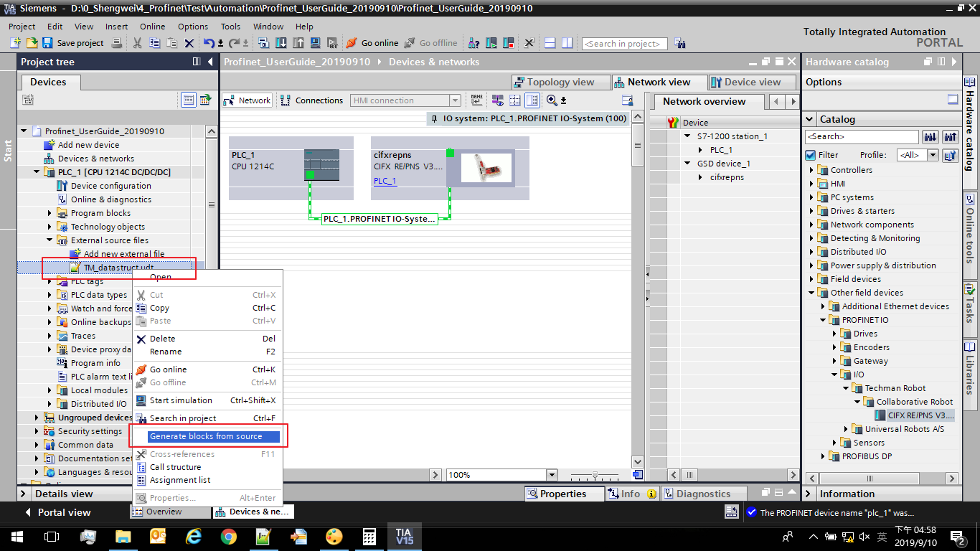The image size is (980, 551).
Task: Switch to Topology view tab
Action: tap(561, 82)
